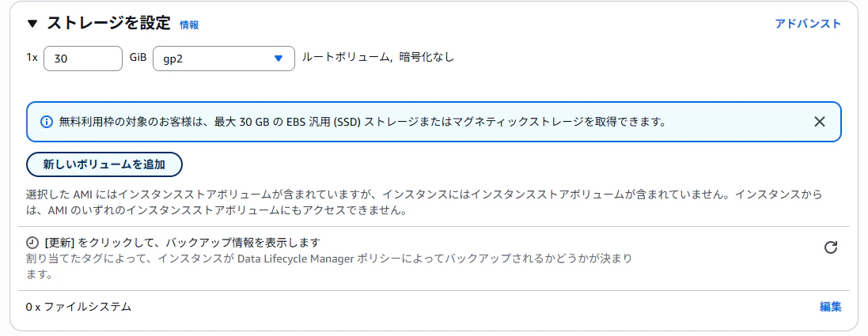Viewport: 868px width, 336px height.
Task: Select the 0 x ファイルシステム row
Action: 434,307
